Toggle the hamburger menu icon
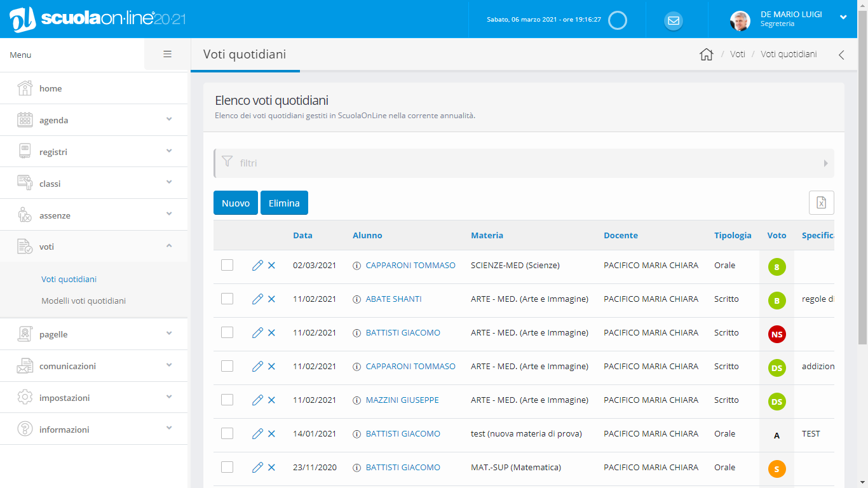The image size is (868, 488). point(167,55)
